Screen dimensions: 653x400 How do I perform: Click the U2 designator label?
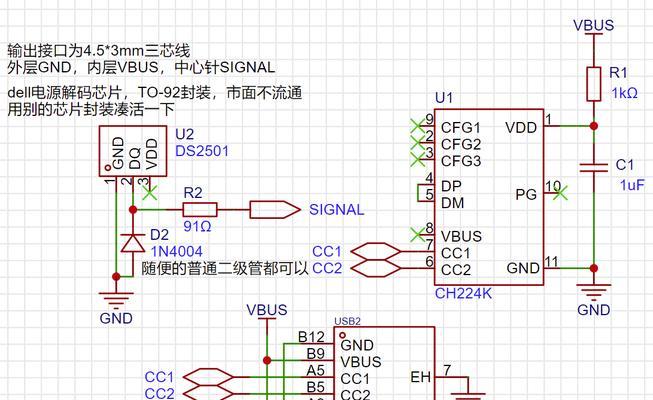(184, 134)
